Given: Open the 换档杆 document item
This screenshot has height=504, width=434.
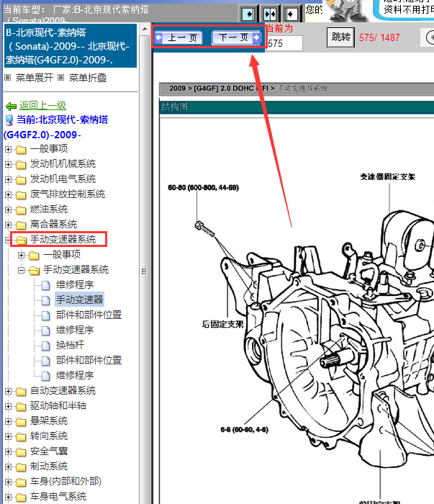Looking at the screenshot, I should [70, 345].
